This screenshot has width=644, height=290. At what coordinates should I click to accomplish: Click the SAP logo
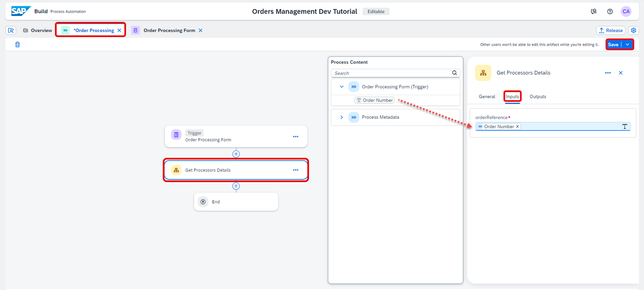coord(21,11)
